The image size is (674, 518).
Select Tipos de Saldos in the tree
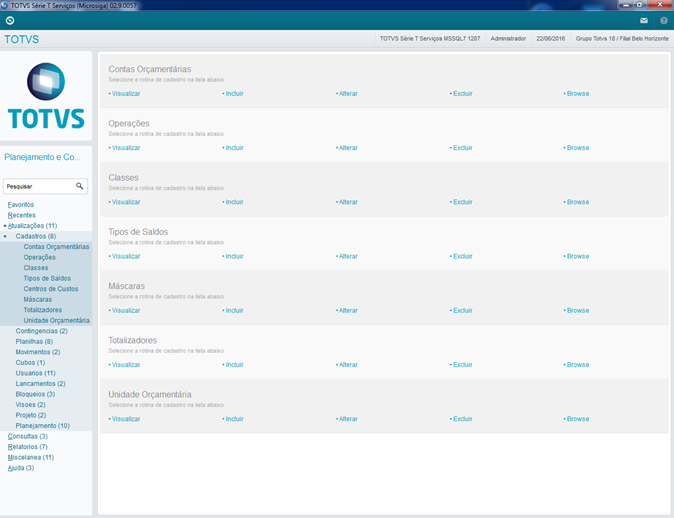[x=47, y=278]
